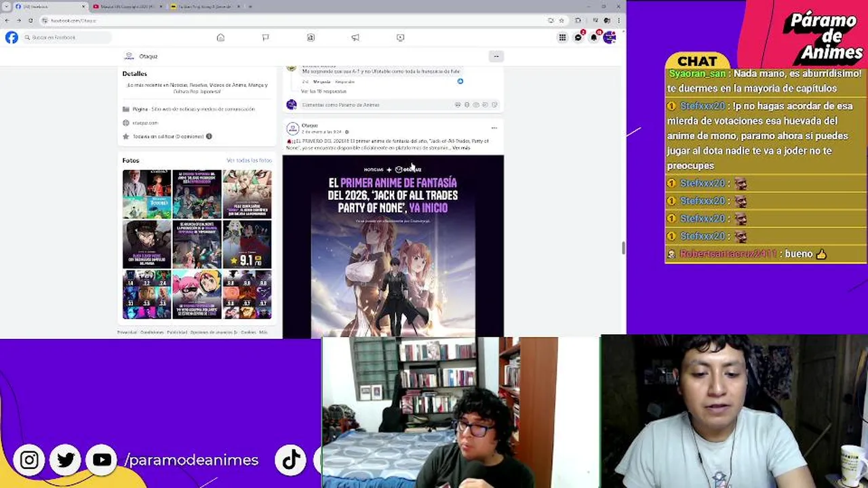Bookmark page with the star icon
The height and width of the screenshot is (488, 868).
coord(561,20)
